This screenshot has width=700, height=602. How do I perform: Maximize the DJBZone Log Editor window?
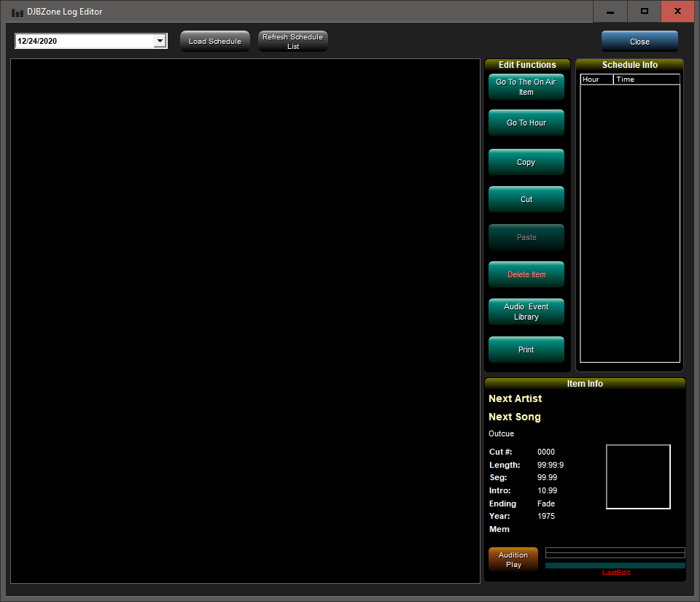(644, 11)
